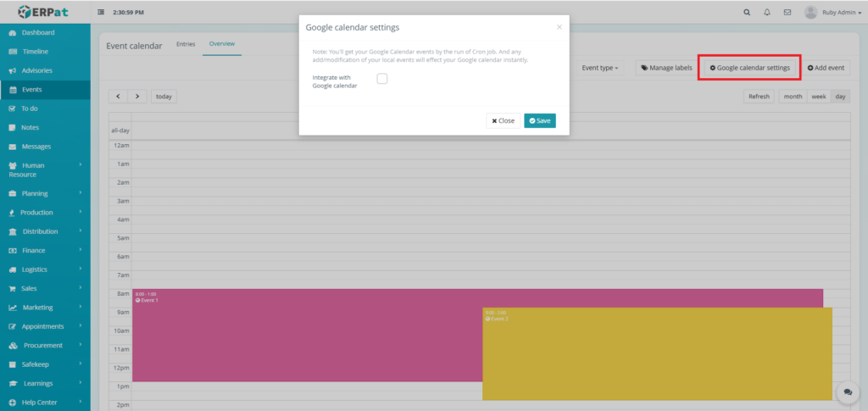Viewport: 868px width, 411px height.
Task: Save the Google calendar settings
Action: (540, 120)
